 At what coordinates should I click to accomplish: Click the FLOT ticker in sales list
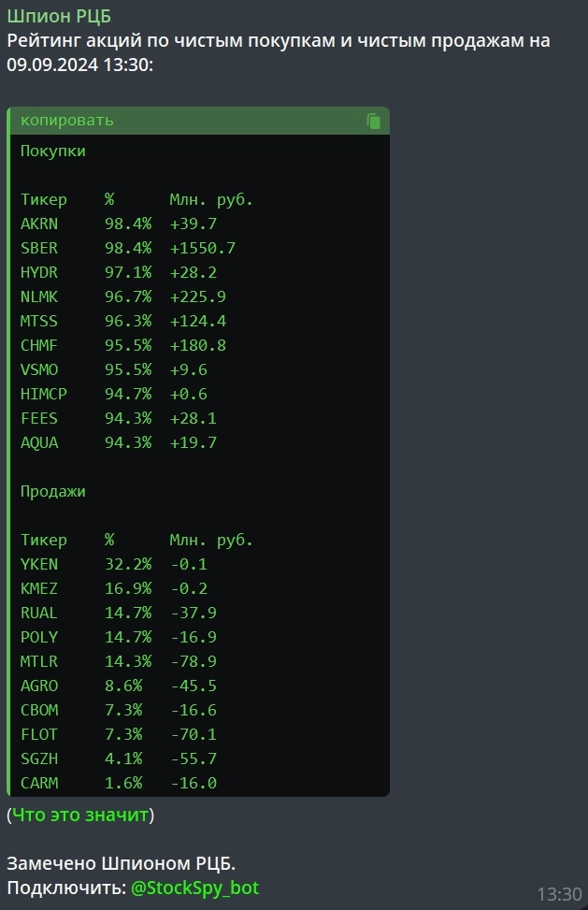39,734
